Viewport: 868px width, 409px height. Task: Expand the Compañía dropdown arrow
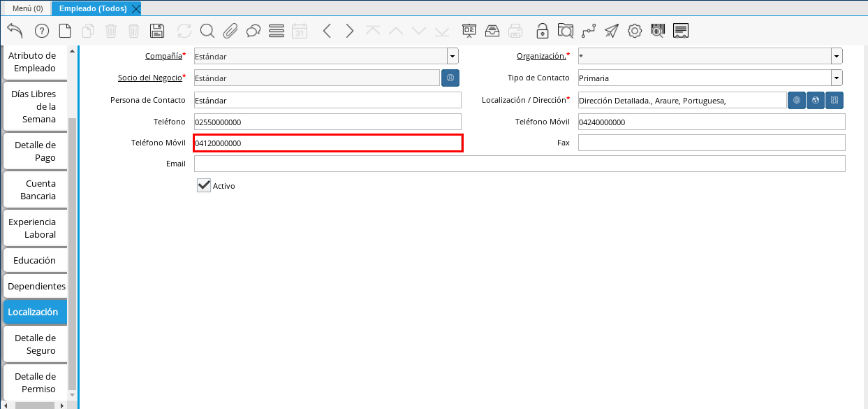pyautogui.click(x=453, y=56)
